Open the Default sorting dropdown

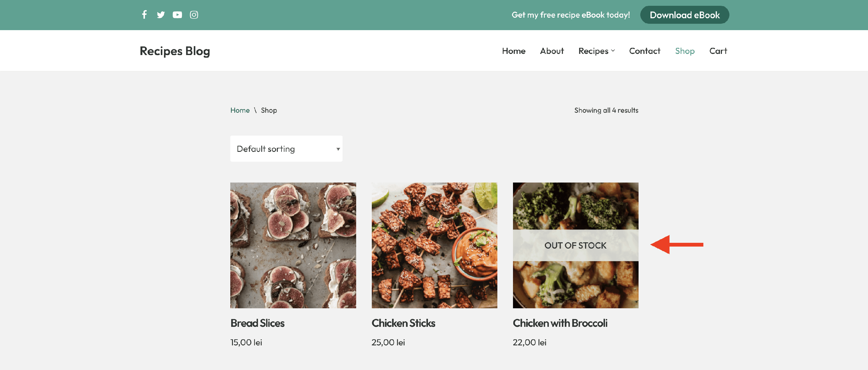[286, 149]
